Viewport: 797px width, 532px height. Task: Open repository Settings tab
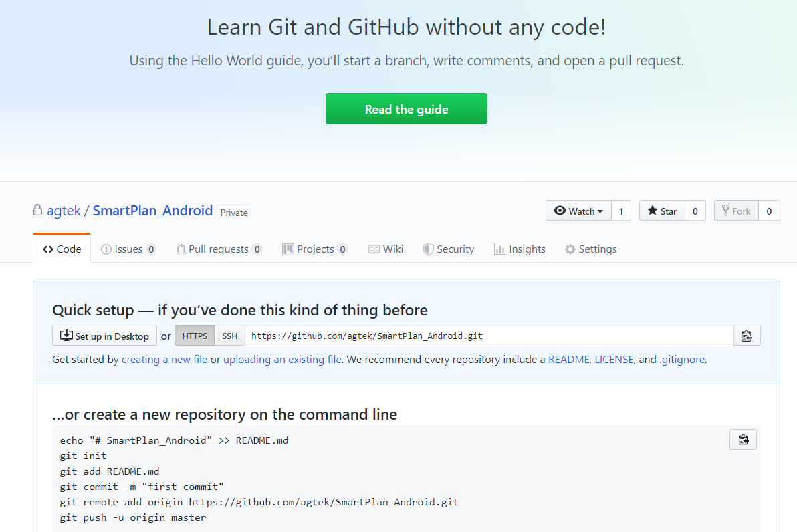click(590, 249)
